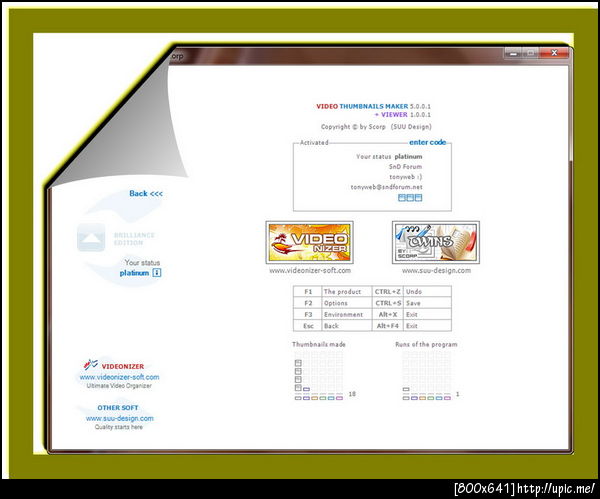Close the window with the red X
600x499 pixels.
pos(554,53)
